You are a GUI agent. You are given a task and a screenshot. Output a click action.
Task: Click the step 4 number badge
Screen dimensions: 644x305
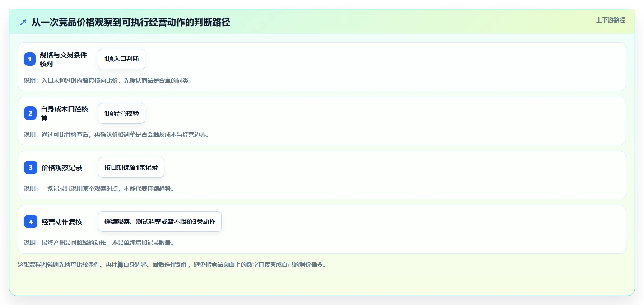30,222
